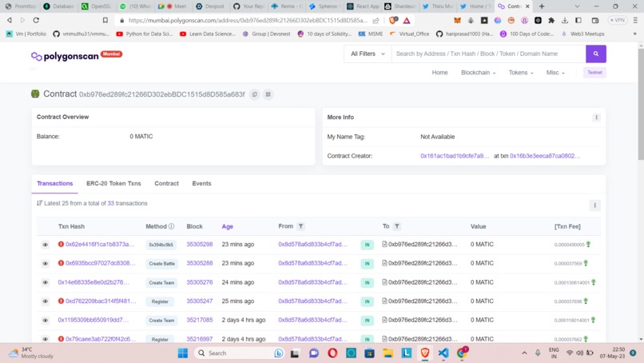The image size is (644, 363).
Task: Reload the browser page
Action: click(36, 20)
